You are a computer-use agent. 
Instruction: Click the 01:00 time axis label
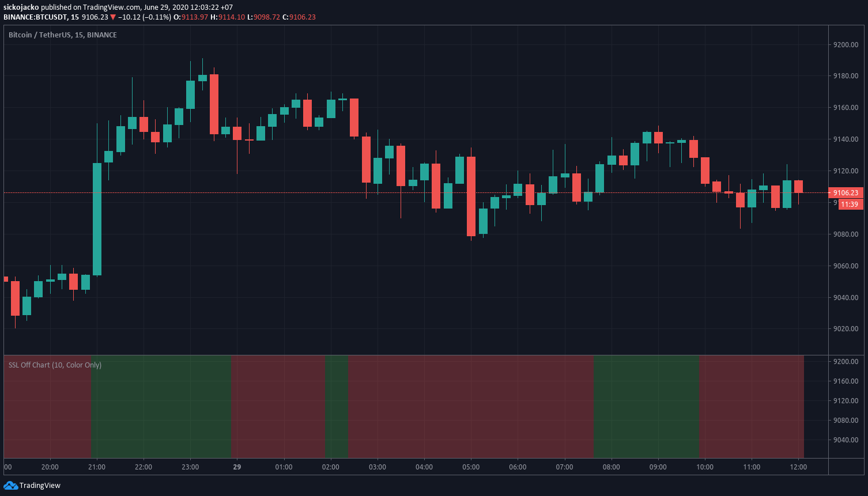coord(284,467)
